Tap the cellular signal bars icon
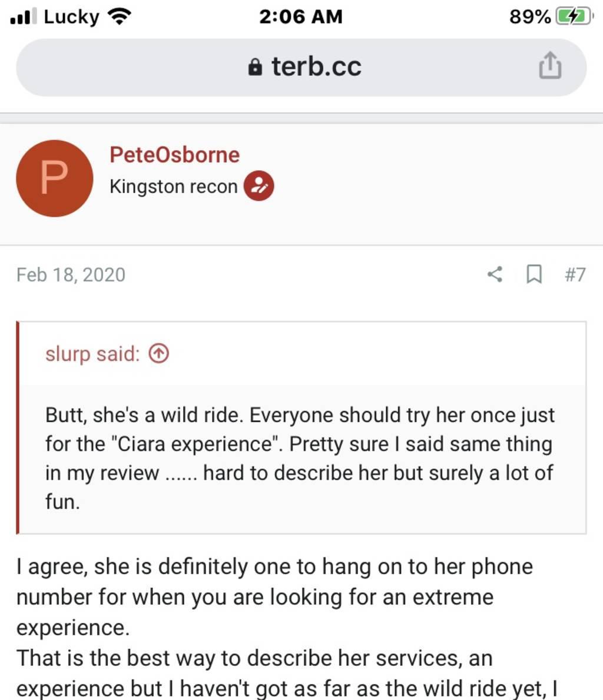 (x=24, y=16)
